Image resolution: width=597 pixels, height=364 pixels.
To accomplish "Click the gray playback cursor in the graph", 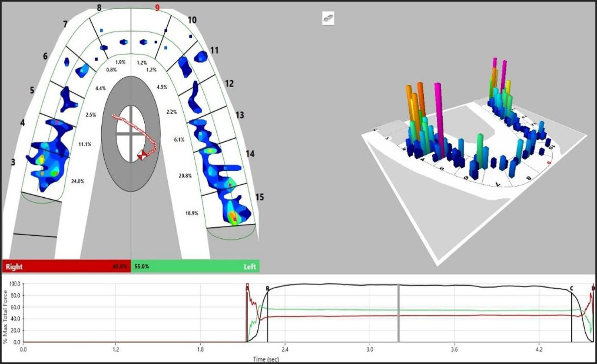I will coord(398,313).
